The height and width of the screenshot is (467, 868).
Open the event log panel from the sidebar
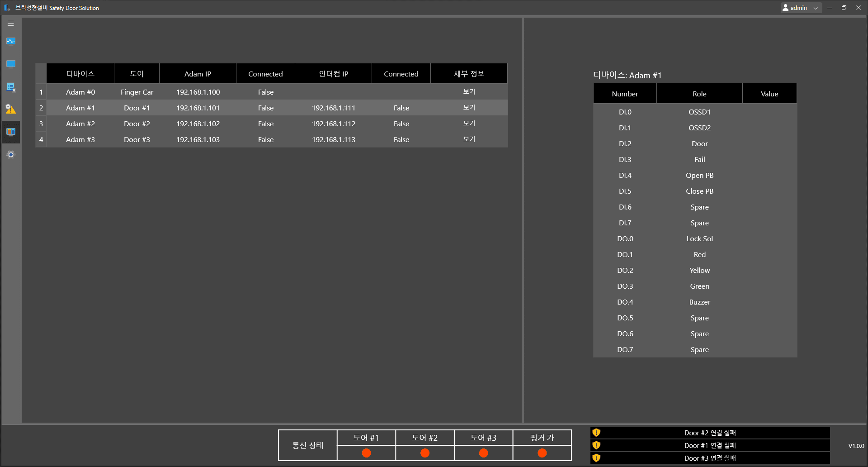[x=10, y=87]
